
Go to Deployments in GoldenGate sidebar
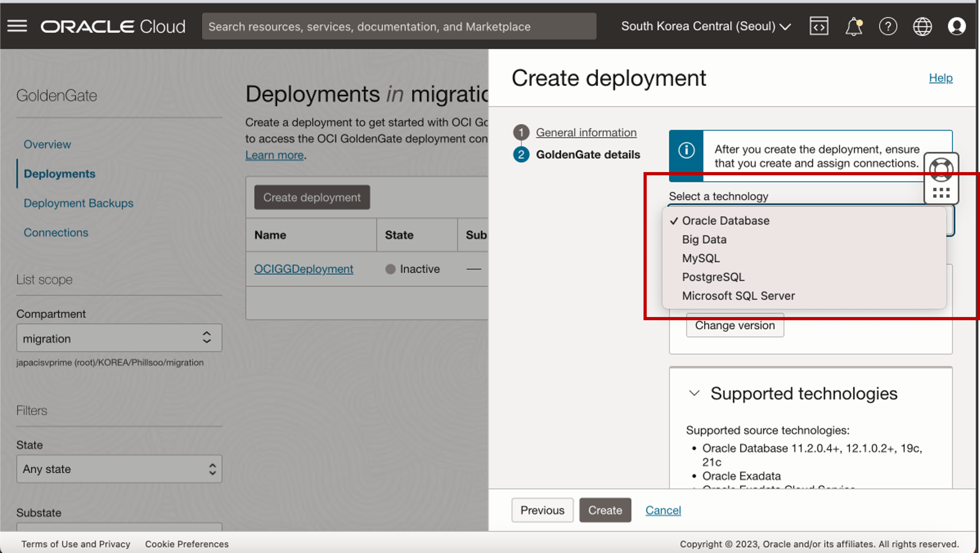pyautogui.click(x=59, y=174)
